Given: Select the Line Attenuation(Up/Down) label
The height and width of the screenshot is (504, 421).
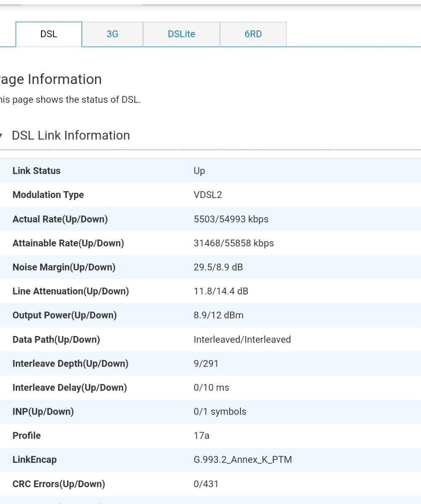Looking at the screenshot, I should click(x=71, y=291).
